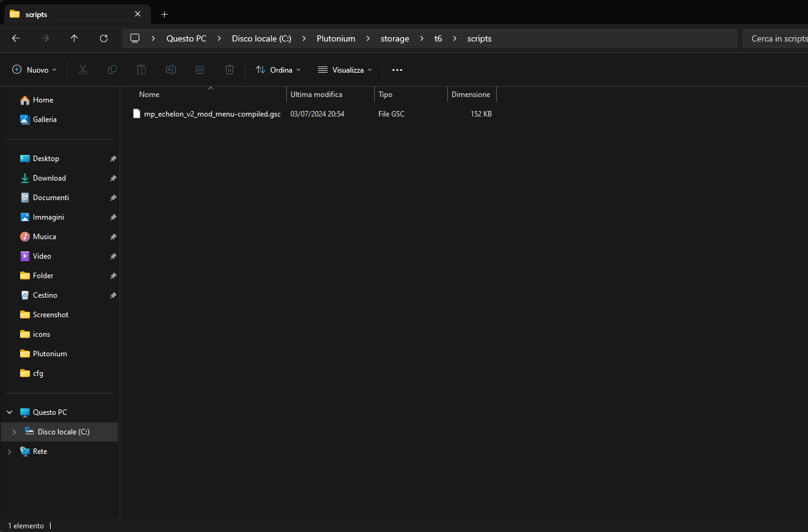The height and width of the screenshot is (532, 808).
Task: Open the Ordina sort dropdown
Action: coord(278,70)
